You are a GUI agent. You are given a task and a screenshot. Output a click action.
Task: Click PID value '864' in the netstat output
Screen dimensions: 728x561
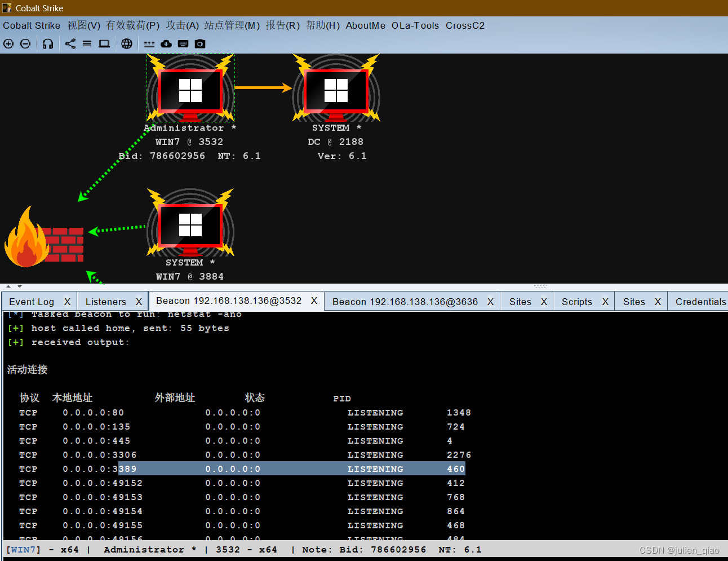pos(456,511)
